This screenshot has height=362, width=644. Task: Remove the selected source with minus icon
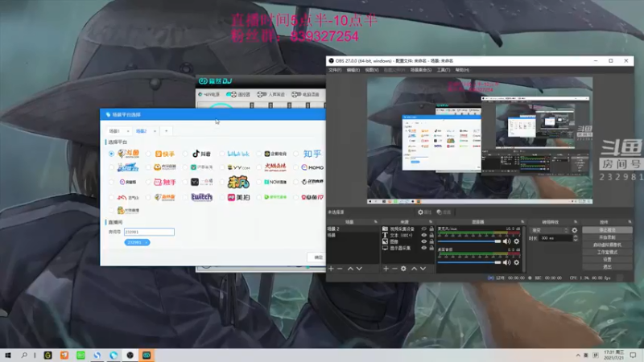(394, 269)
